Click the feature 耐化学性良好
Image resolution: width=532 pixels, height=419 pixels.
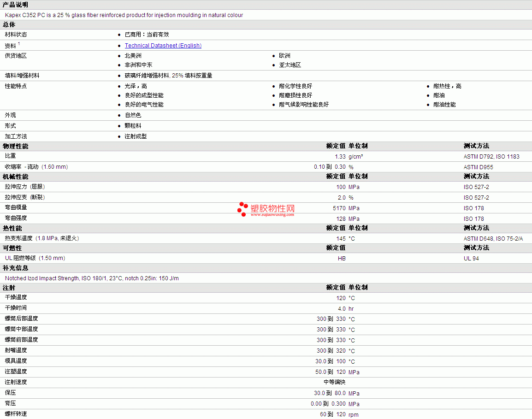296,86
